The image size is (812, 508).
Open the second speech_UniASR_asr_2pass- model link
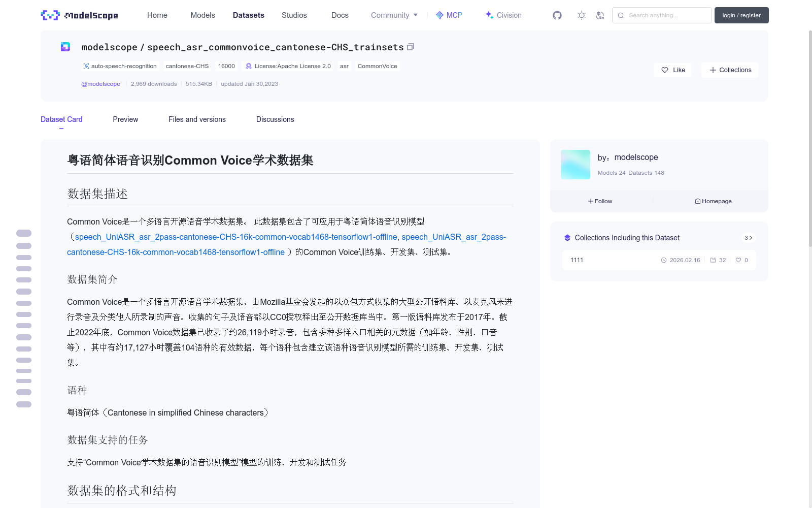(454, 237)
